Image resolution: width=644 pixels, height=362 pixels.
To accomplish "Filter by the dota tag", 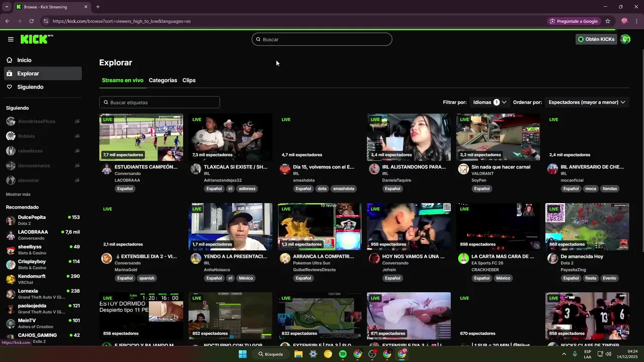I will click(322, 189).
